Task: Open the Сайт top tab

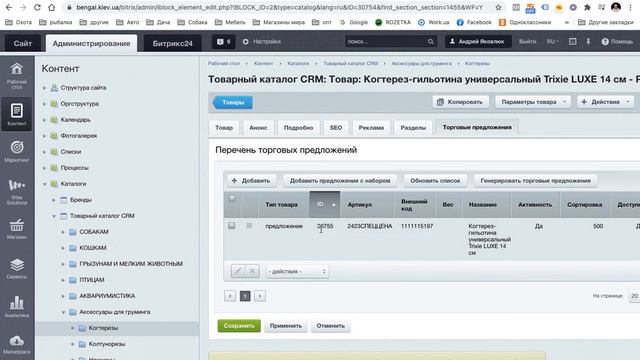Action: click(x=22, y=43)
